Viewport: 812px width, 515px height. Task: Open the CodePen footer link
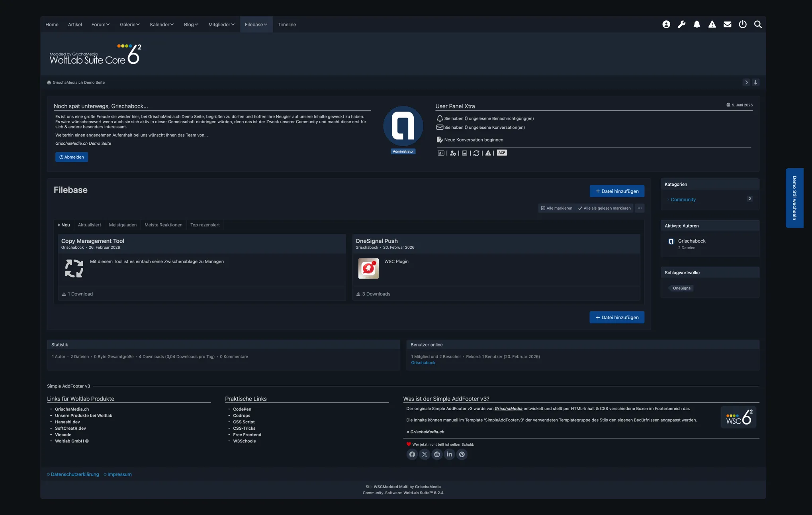[242, 409]
